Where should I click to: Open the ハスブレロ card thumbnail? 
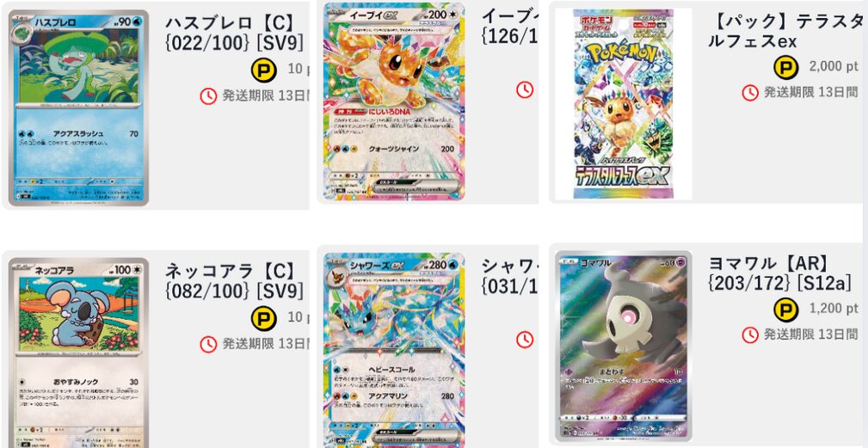click(78, 107)
